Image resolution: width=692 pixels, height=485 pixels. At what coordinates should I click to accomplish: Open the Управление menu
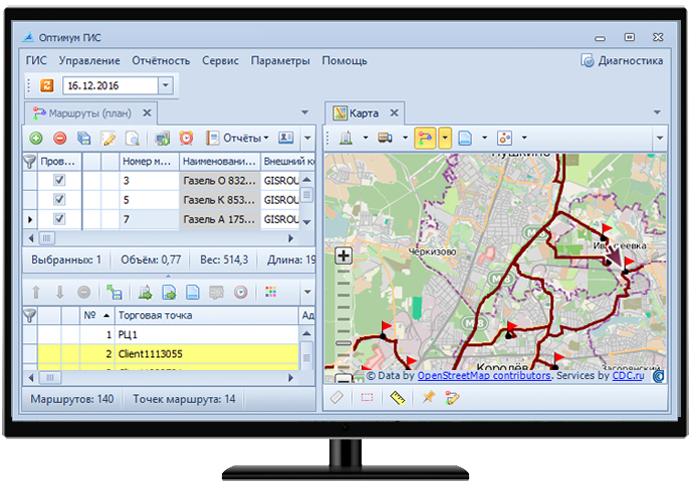click(x=90, y=60)
